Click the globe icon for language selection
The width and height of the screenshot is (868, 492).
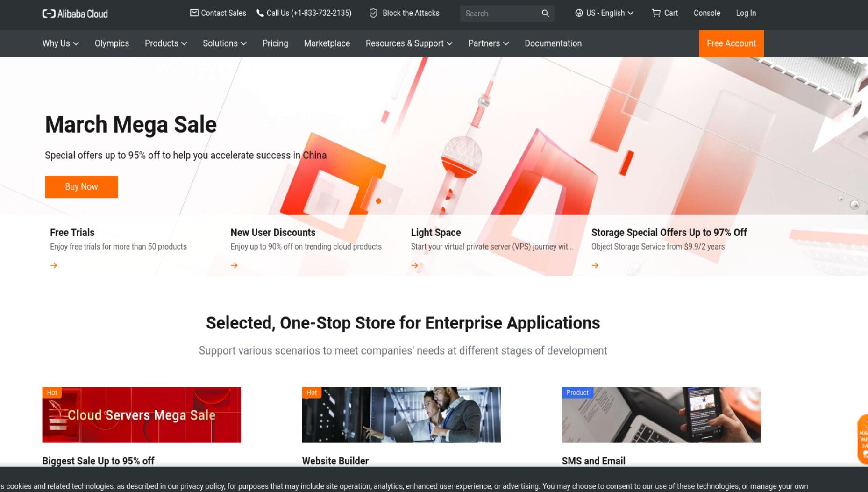tap(579, 13)
